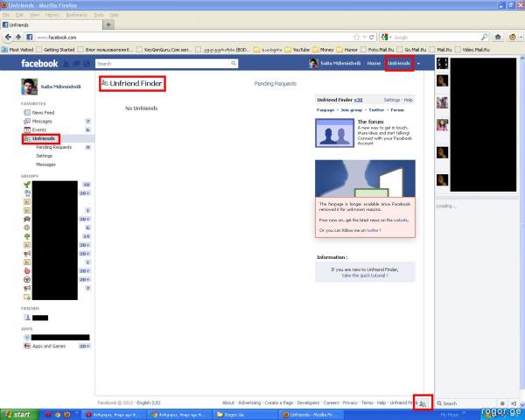
Task: Click About link in footer
Action: [x=228, y=402]
